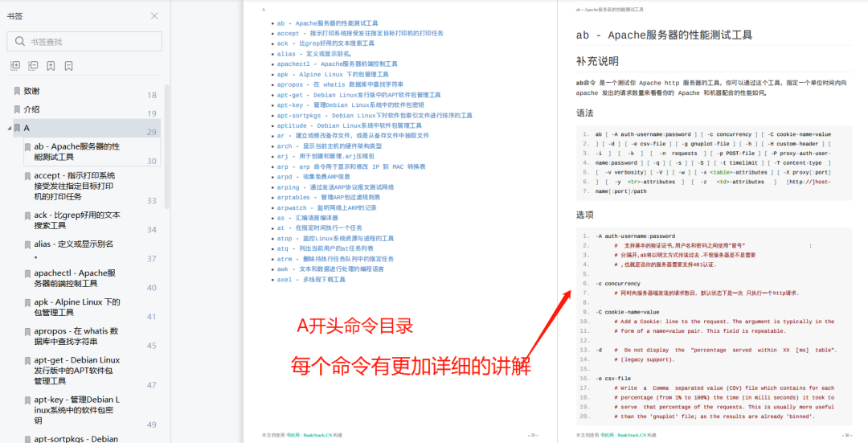Click the '-A auth-username:password' option line
The image size is (868, 443).
[x=635, y=236]
